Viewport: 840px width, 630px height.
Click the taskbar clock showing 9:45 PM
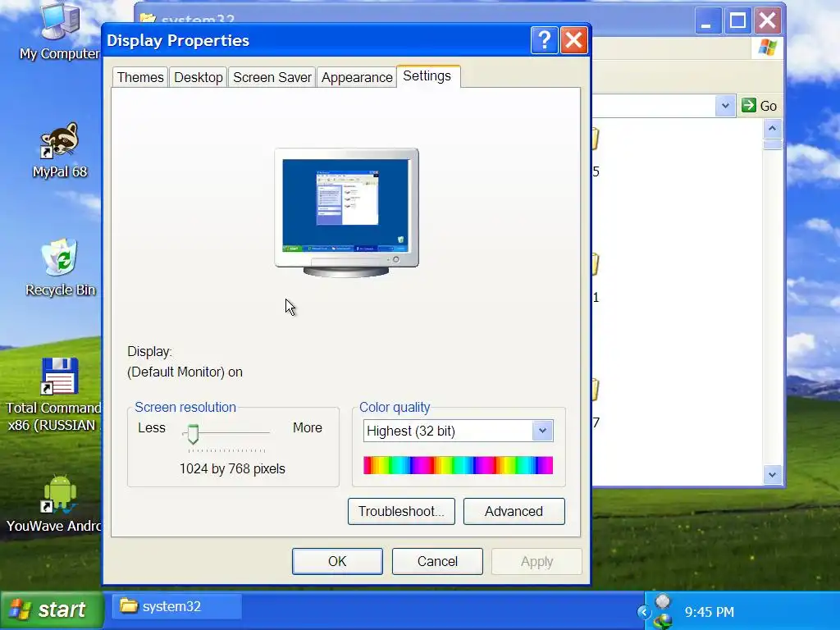[x=710, y=611]
